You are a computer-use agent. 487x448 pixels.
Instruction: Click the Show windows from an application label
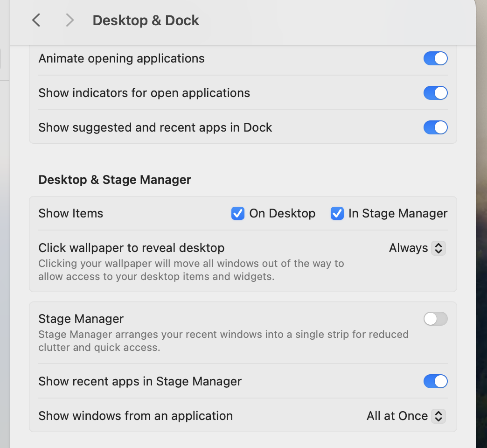click(135, 416)
